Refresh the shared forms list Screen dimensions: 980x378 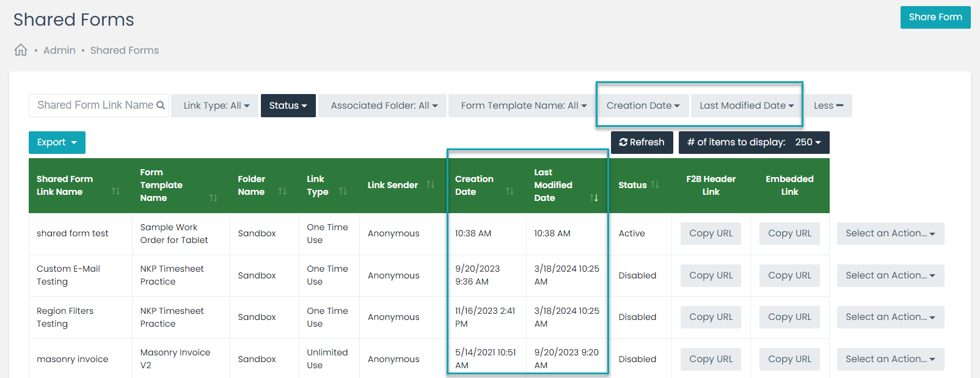point(642,142)
